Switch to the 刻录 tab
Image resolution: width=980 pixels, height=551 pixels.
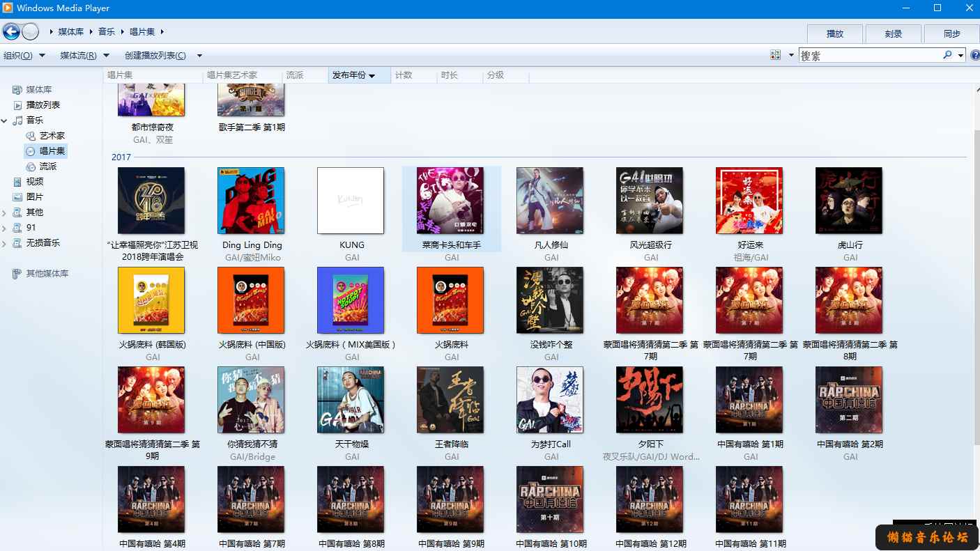(894, 33)
